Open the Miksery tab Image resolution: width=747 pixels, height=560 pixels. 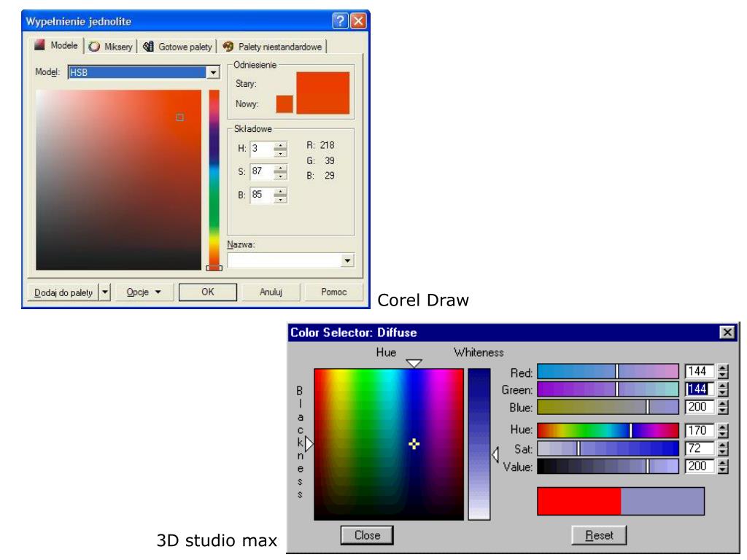[x=111, y=47]
